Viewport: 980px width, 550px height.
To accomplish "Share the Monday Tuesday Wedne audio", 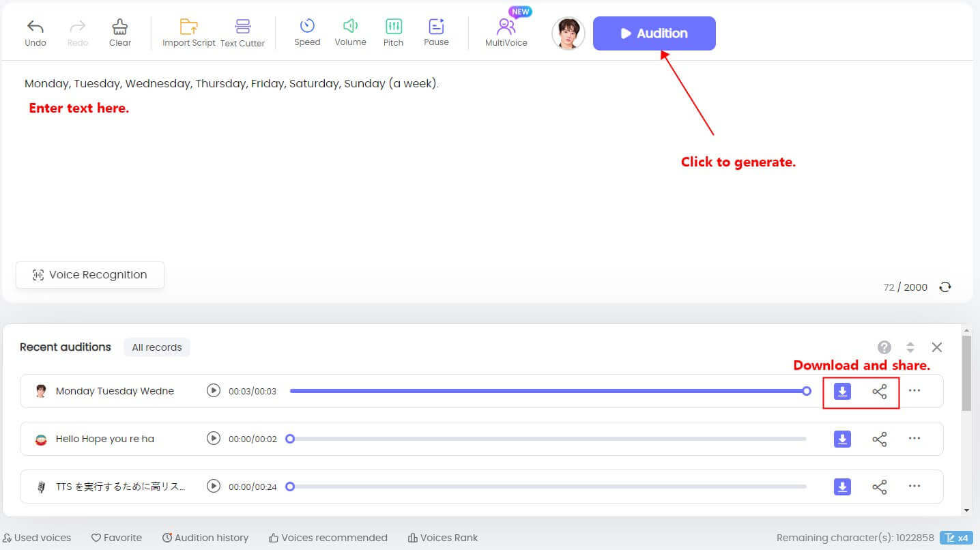I will (x=880, y=392).
